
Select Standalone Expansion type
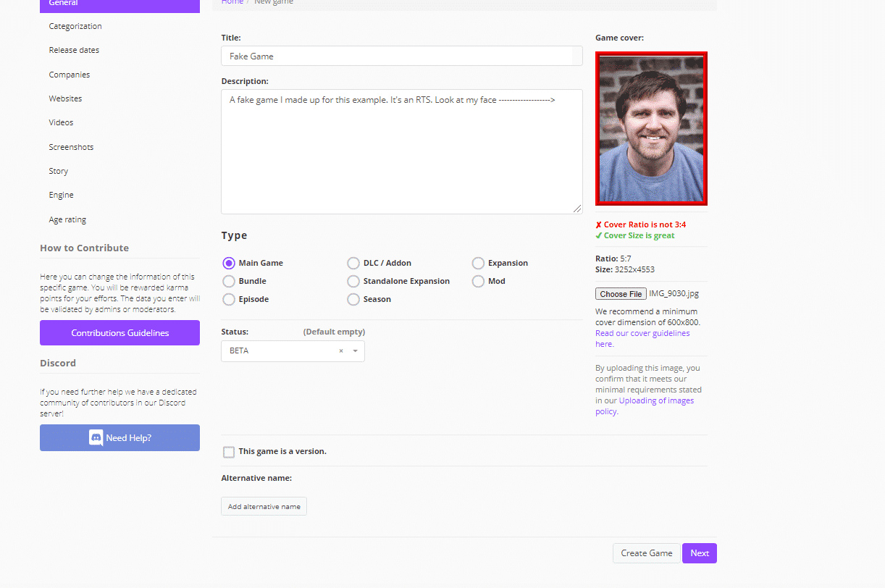[353, 281]
